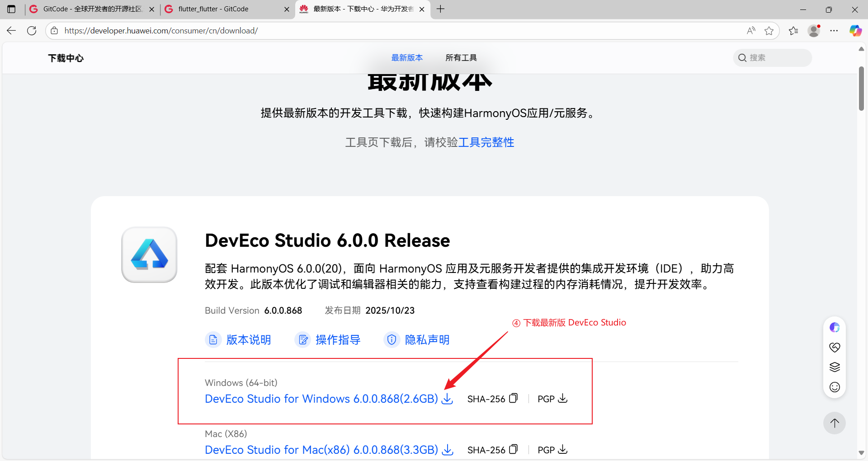The height and width of the screenshot is (461, 868).
Task: Open the 最新版本 nav item
Action: pos(407,58)
